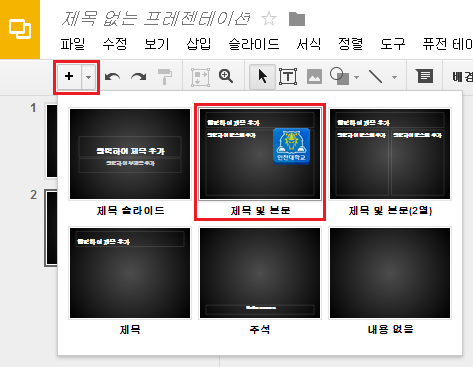Open the 파일 menu
The width and height of the screenshot is (473, 367).
point(73,44)
